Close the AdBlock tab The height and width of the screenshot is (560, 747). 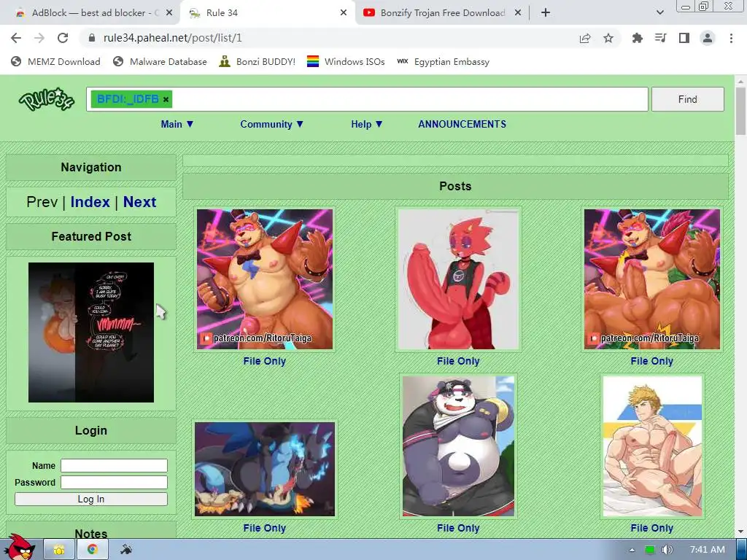point(169,13)
